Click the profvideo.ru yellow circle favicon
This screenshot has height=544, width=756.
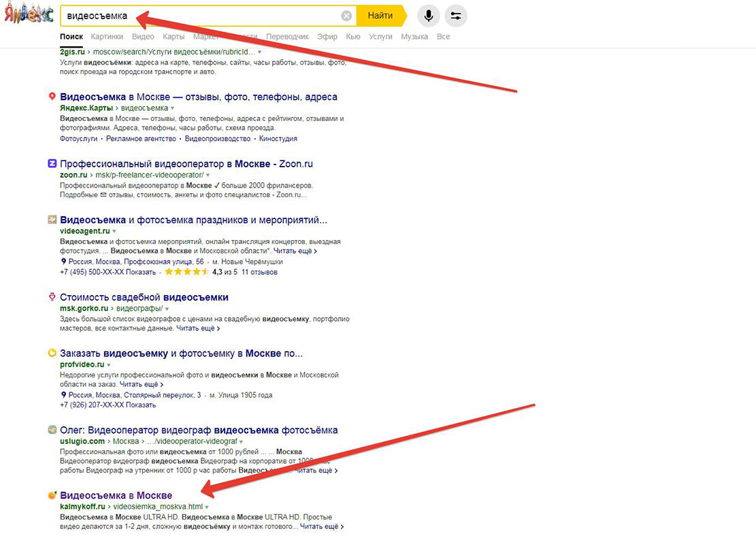click(52, 353)
